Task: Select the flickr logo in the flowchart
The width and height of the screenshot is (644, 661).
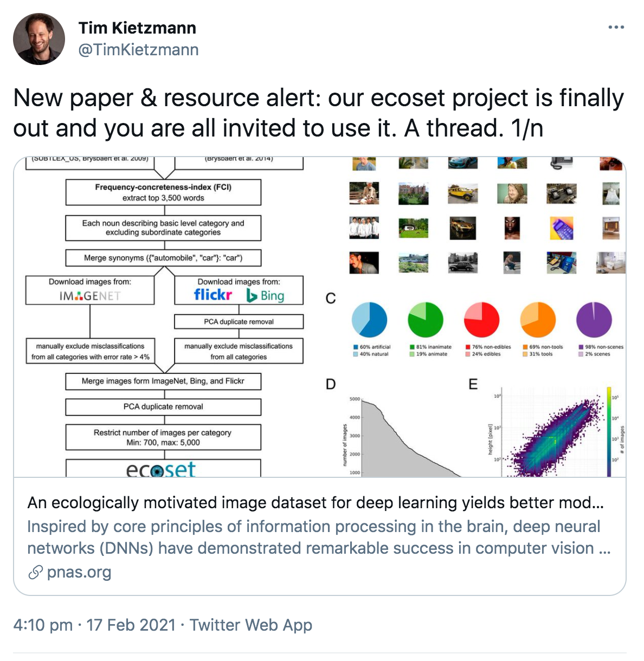Action: click(x=212, y=296)
